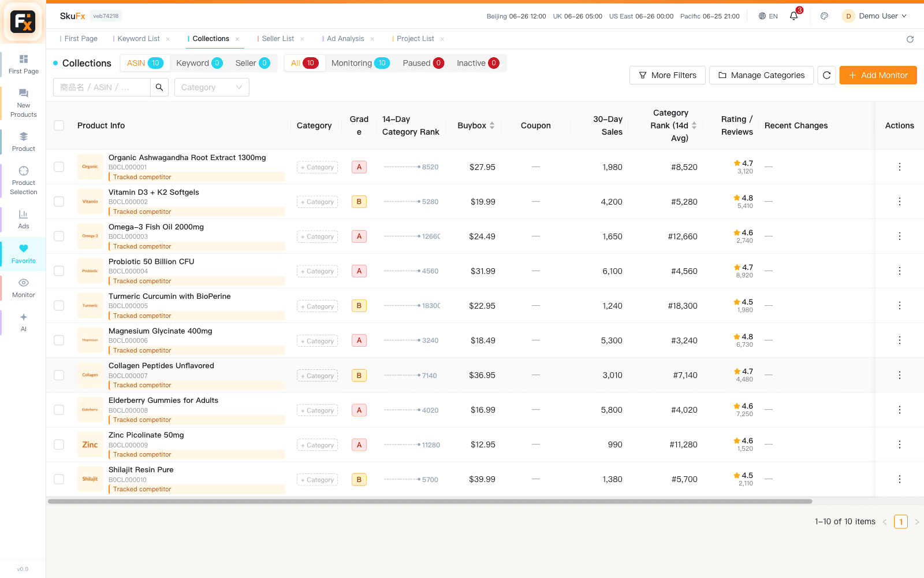Open the theme palette icon
Image resolution: width=924 pixels, height=578 pixels.
[825, 16]
